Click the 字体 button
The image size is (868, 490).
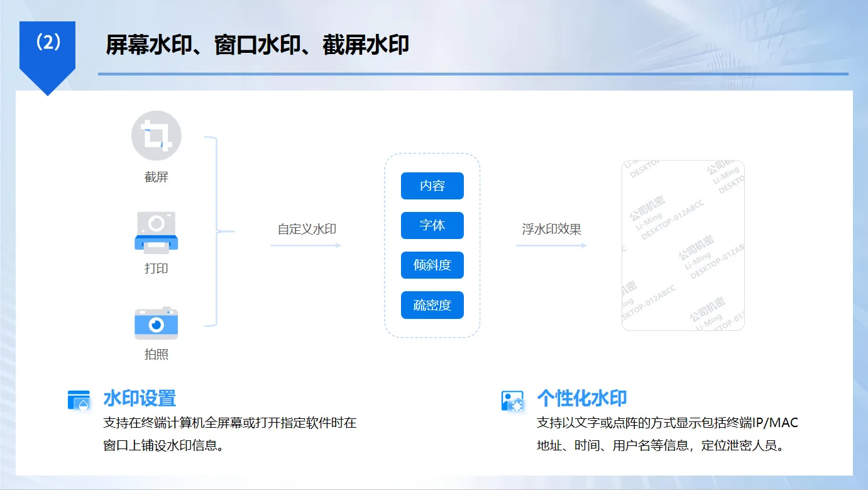(x=432, y=225)
